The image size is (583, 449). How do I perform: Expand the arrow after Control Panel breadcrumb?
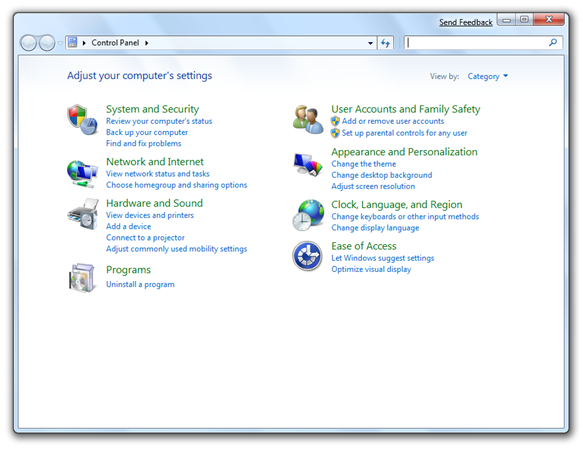pyautogui.click(x=147, y=43)
